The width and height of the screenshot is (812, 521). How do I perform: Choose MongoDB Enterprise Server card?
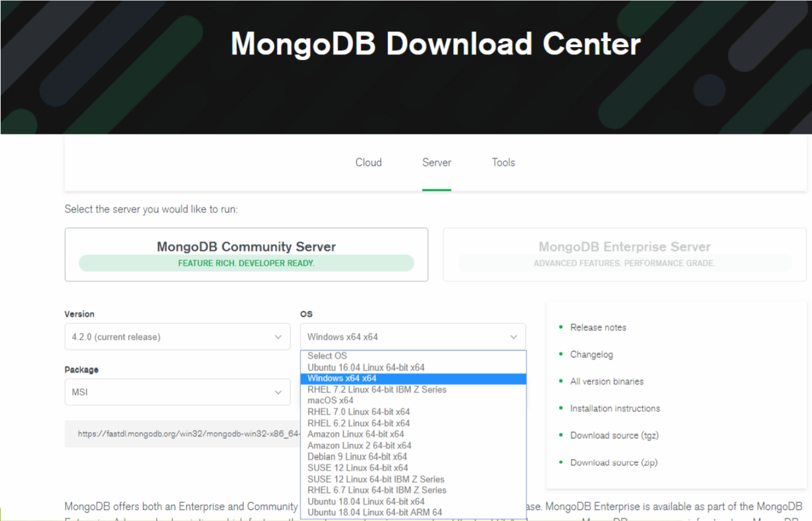tap(625, 254)
